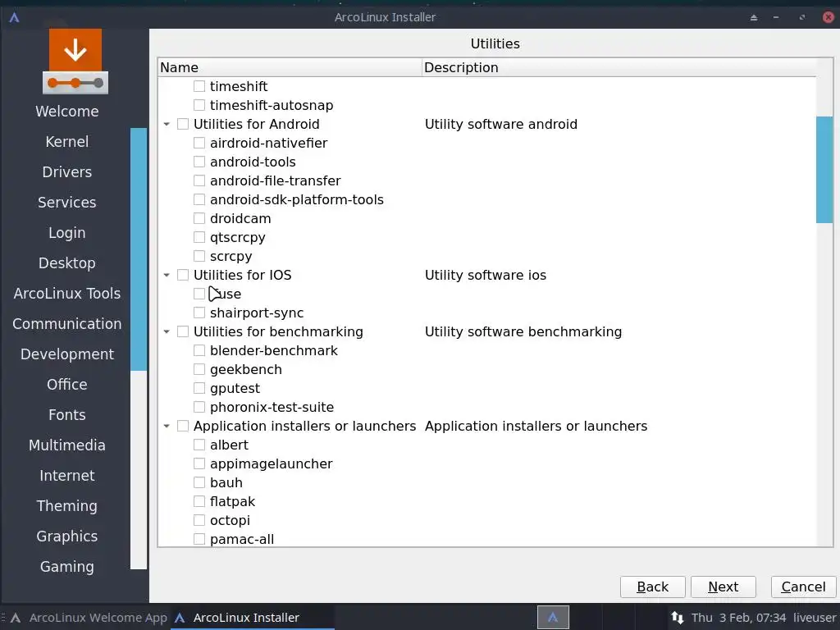Click the Name column header

(x=290, y=67)
